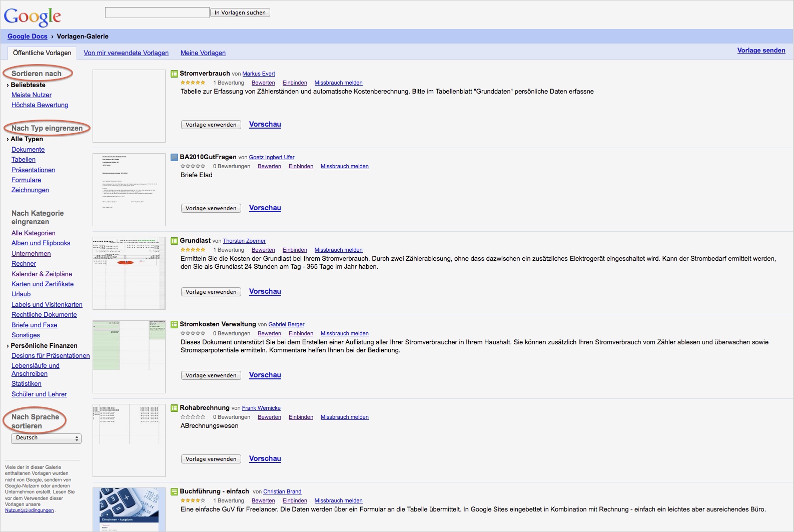Open Vorschau for Grundlast
The width and height of the screenshot is (794, 532).
[265, 292]
